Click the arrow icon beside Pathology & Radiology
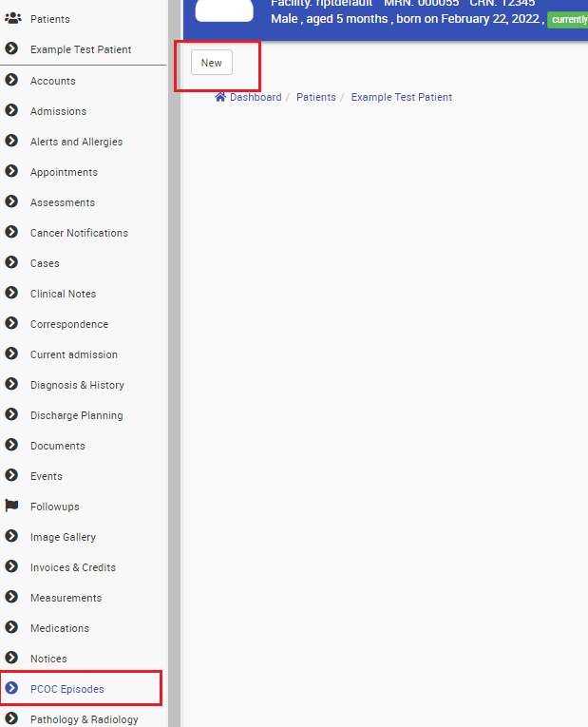Image resolution: width=588 pixels, height=727 pixels. pyautogui.click(x=11, y=718)
